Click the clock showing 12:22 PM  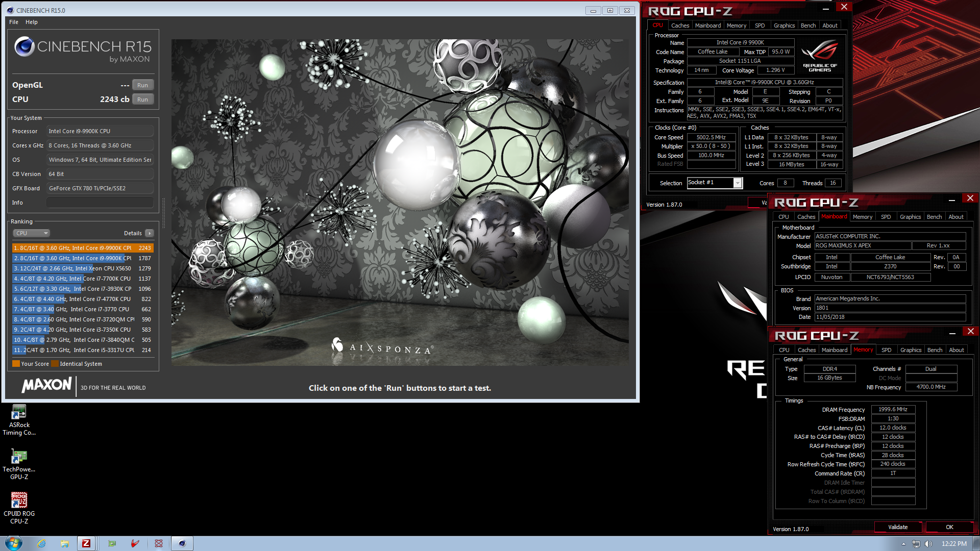pyautogui.click(x=954, y=544)
